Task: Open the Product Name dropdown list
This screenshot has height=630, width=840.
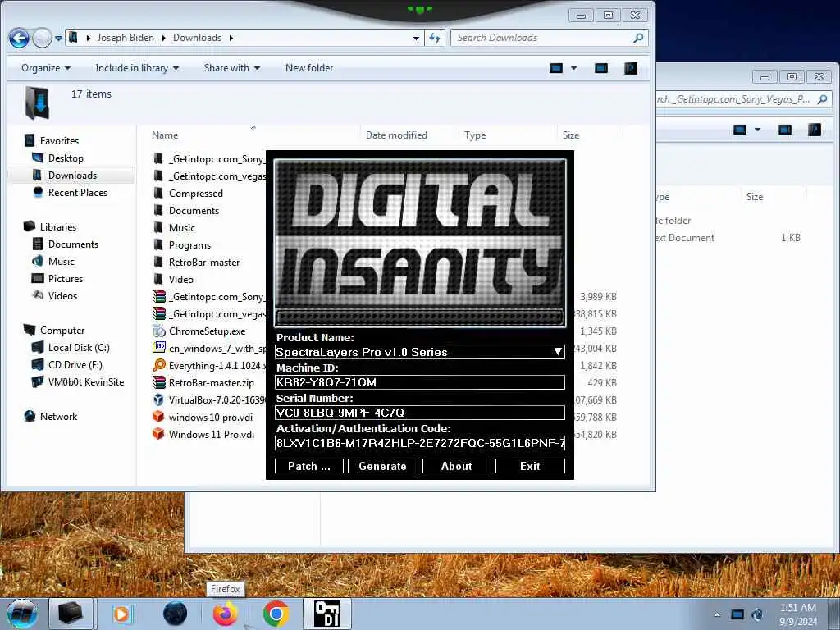Action: [x=558, y=352]
